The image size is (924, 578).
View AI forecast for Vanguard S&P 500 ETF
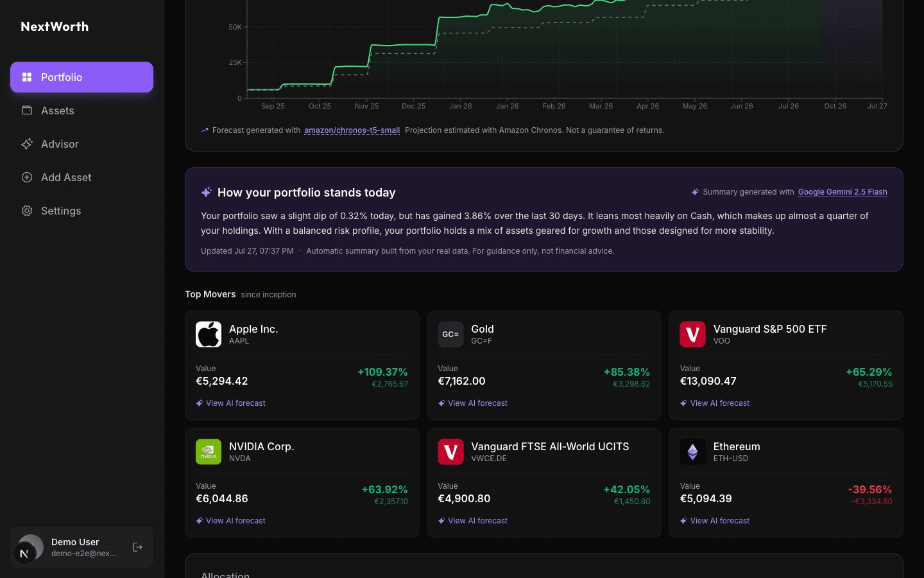714,403
